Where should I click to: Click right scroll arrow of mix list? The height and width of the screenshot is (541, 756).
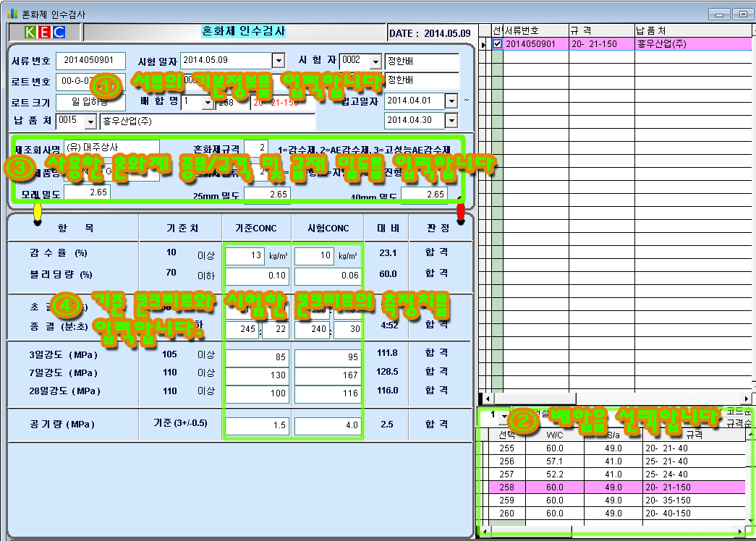pos(740,532)
